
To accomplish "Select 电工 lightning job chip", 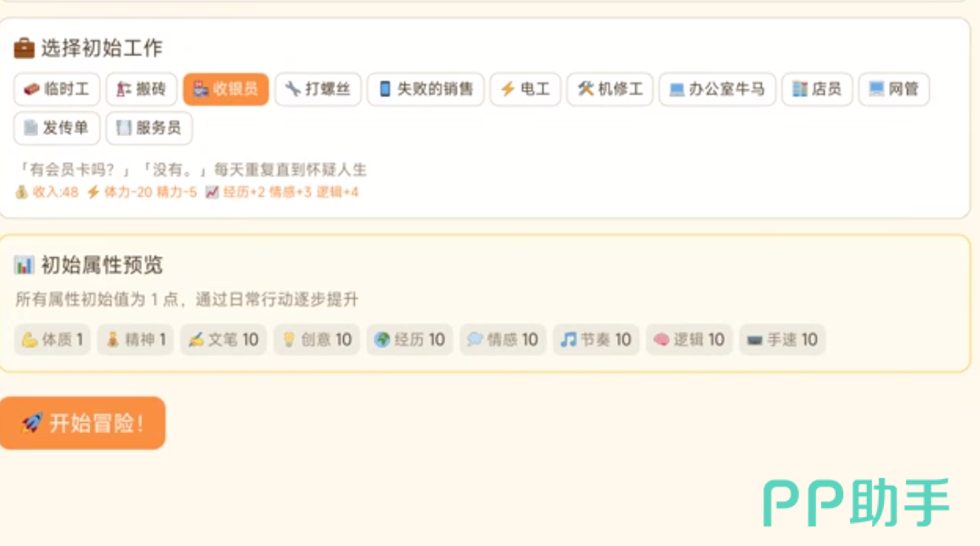I will pyautogui.click(x=526, y=89).
